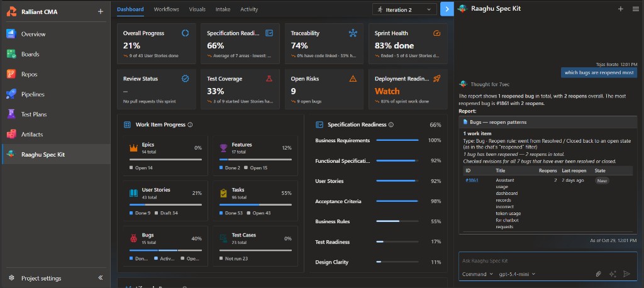Open the Raaghu Spec Kit hamburger menu
This screenshot has width=644, height=288.
[635, 9]
